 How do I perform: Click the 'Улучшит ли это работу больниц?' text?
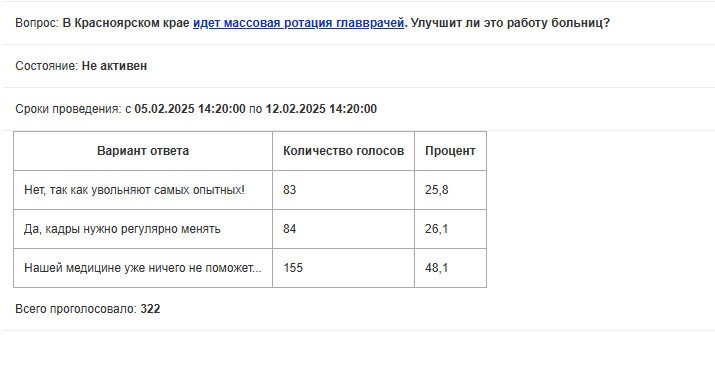[x=510, y=23]
